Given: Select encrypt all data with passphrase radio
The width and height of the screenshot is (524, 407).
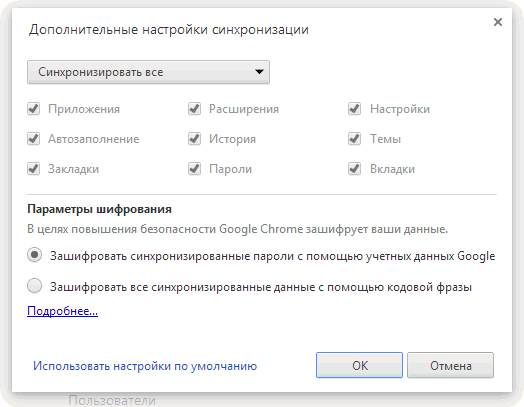Looking at the screenshot, I should pyautogui.click(x=34, y=286).
